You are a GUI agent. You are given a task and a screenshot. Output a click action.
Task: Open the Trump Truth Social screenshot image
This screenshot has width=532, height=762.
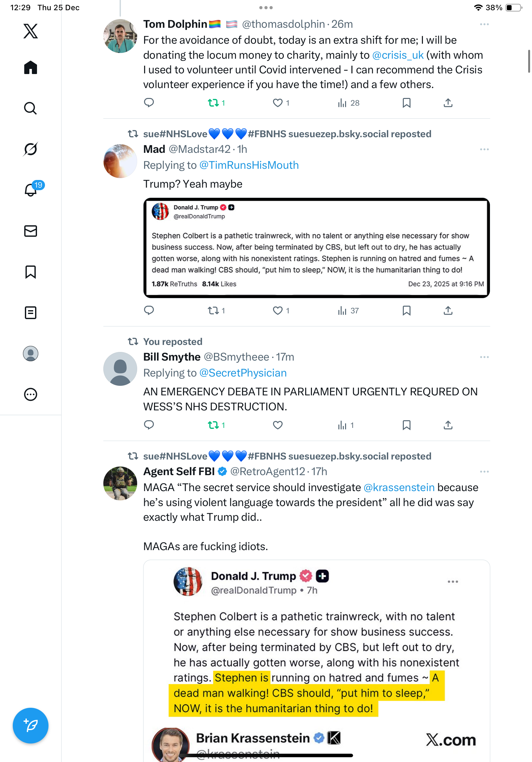click(x=316, y=248)
